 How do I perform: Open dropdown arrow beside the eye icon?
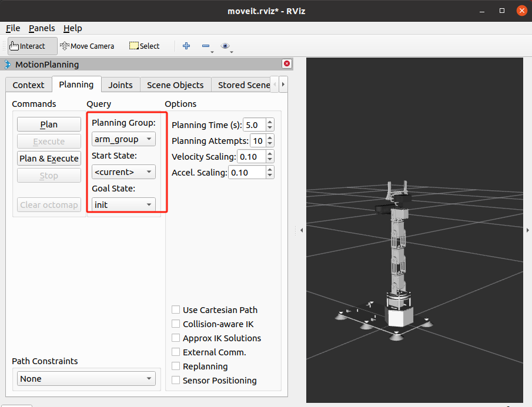click(232, 52)
